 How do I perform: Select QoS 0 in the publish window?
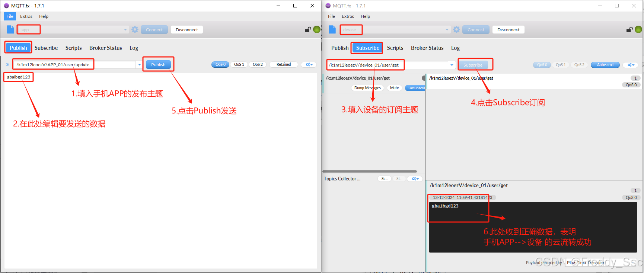[220, 64]
